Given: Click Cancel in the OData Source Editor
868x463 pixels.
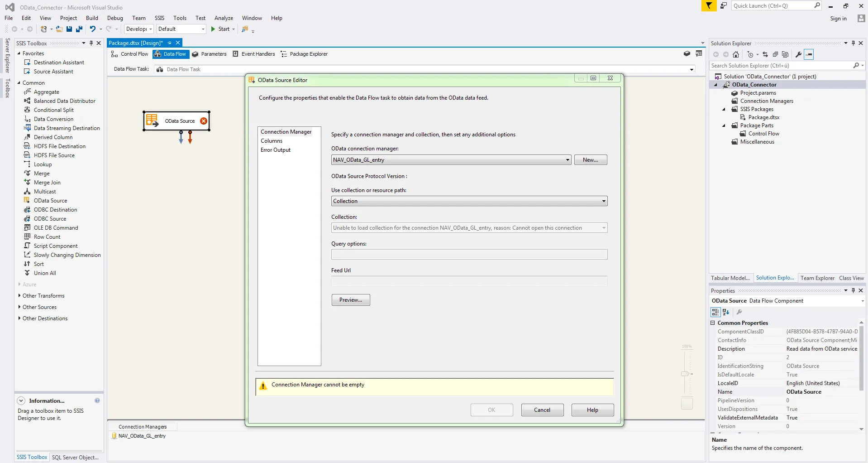Looking at the screenshot, I should pyautogui.click(x=542, y=410).
